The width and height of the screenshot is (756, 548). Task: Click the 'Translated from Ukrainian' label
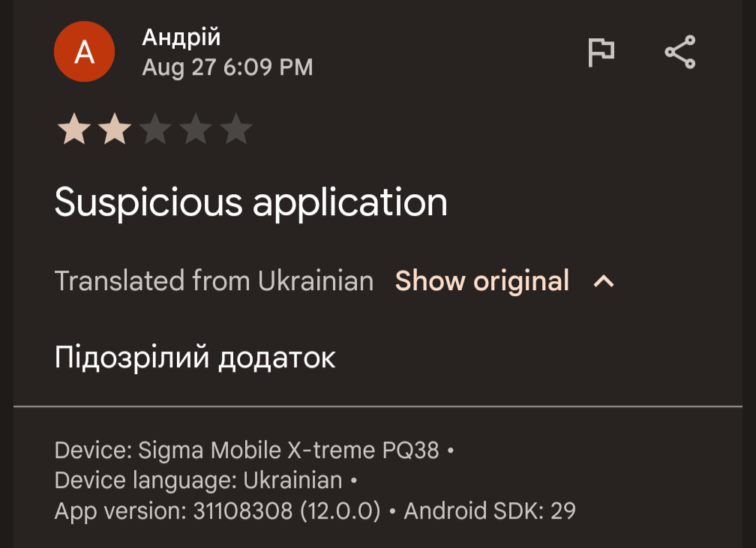pos(214,281)
